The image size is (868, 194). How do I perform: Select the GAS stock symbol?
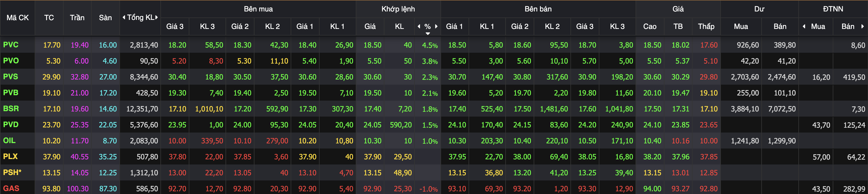(11, 188)
